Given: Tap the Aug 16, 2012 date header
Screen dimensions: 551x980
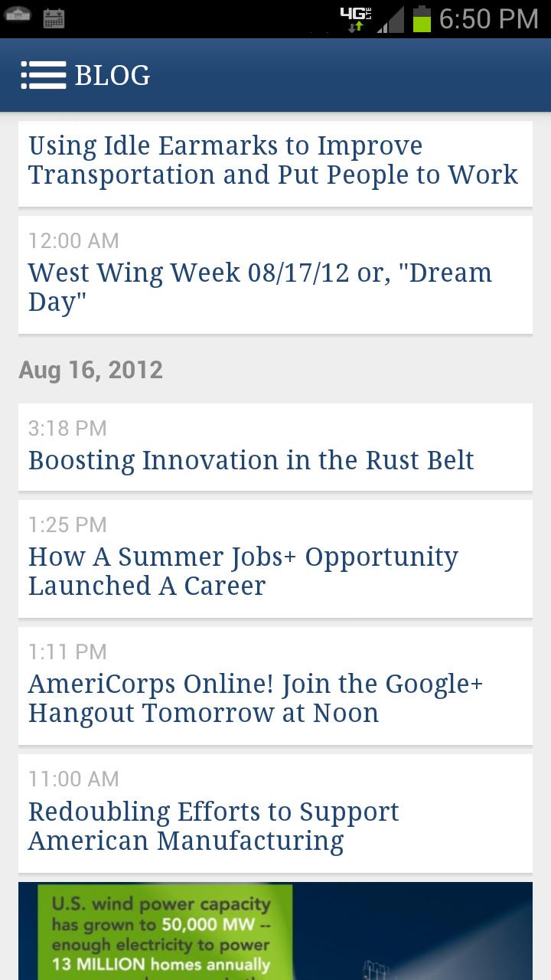Looking at the screenshot, I should (x=91, y=370).
